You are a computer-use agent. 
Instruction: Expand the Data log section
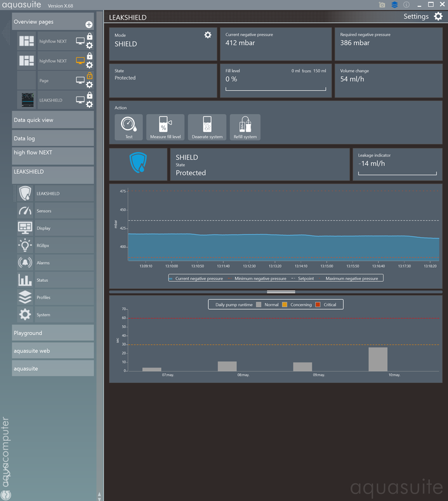(x=53, y=138)
